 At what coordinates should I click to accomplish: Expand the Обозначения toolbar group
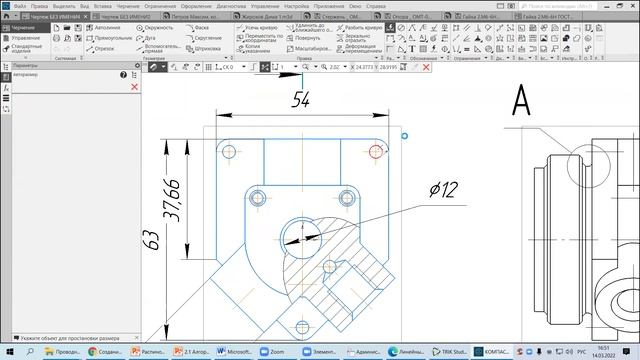tap(442, 58)
